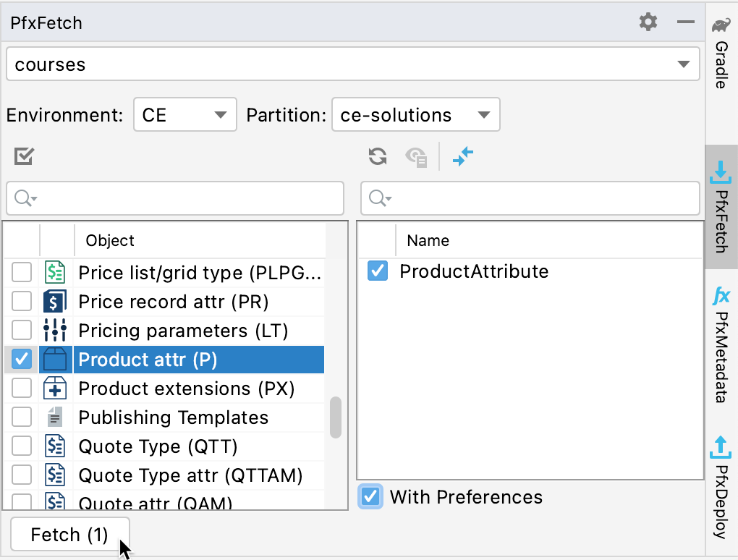Image resolution: width=738 pixels, height=560 pixels.
Task: Click the Gradle elephant icon in the sidebar
Action: [x=720, y=24]
